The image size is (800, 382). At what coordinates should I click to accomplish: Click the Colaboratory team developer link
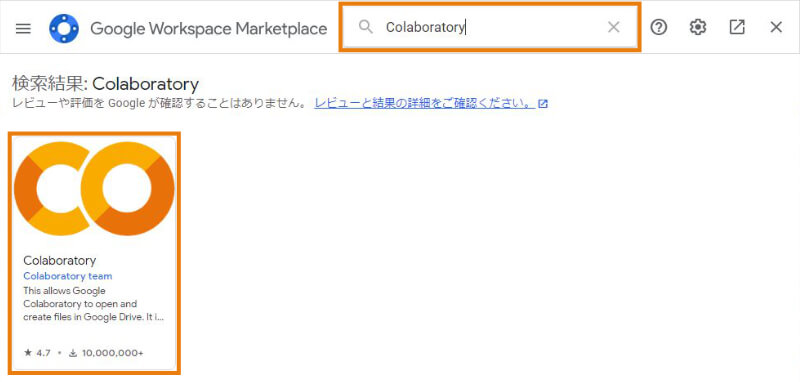pos(68,276)
